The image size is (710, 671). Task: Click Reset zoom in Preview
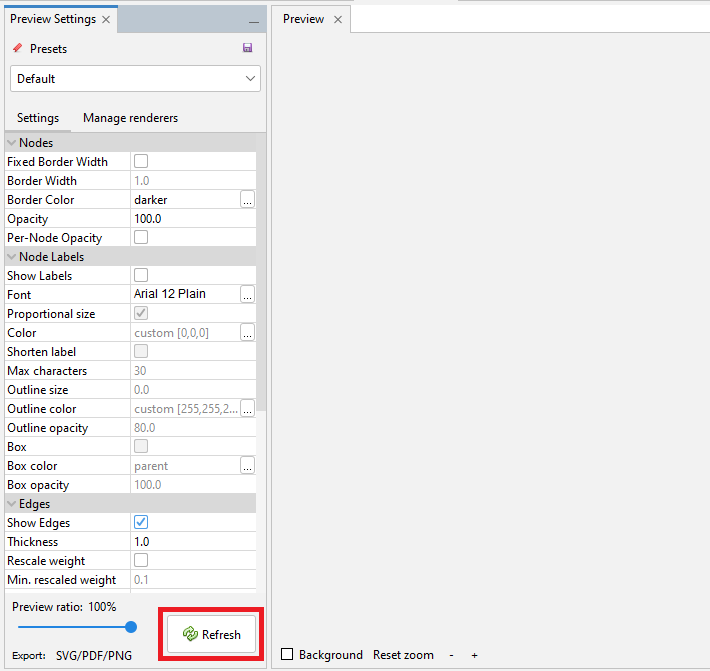[x=403, y=655]
